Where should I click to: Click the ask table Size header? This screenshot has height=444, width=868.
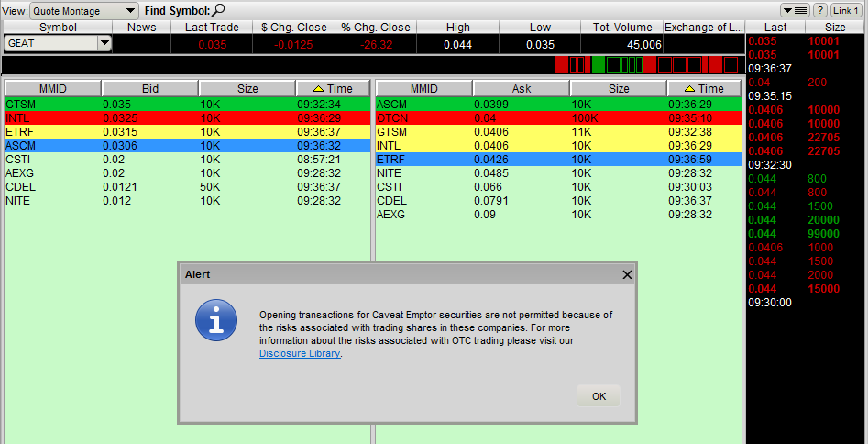(619, 89)
